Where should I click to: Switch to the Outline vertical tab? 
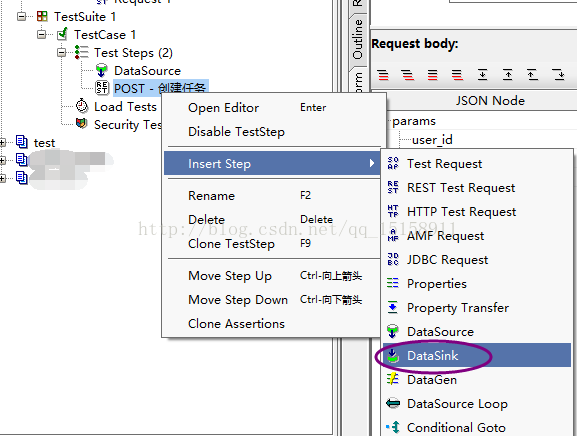358,39
